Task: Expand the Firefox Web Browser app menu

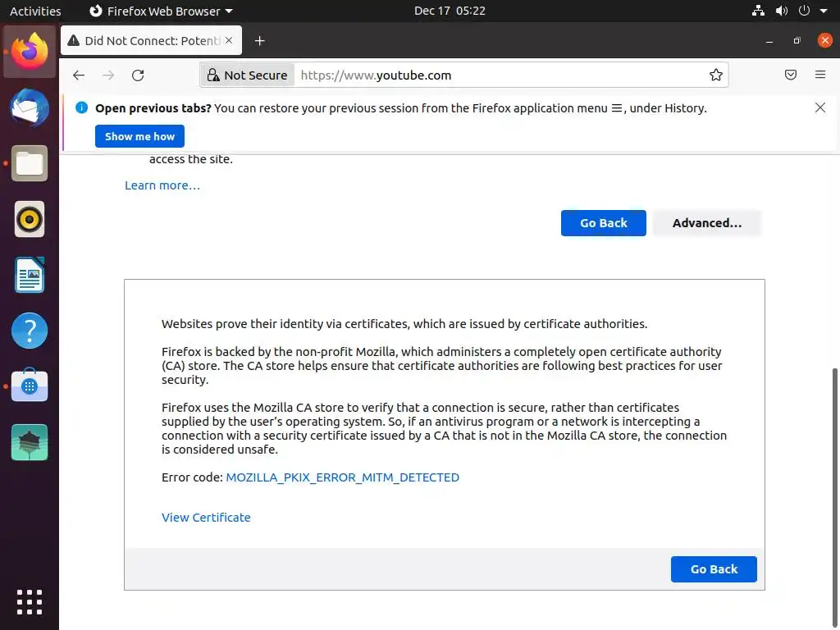Action: click(x=161, y=11)
